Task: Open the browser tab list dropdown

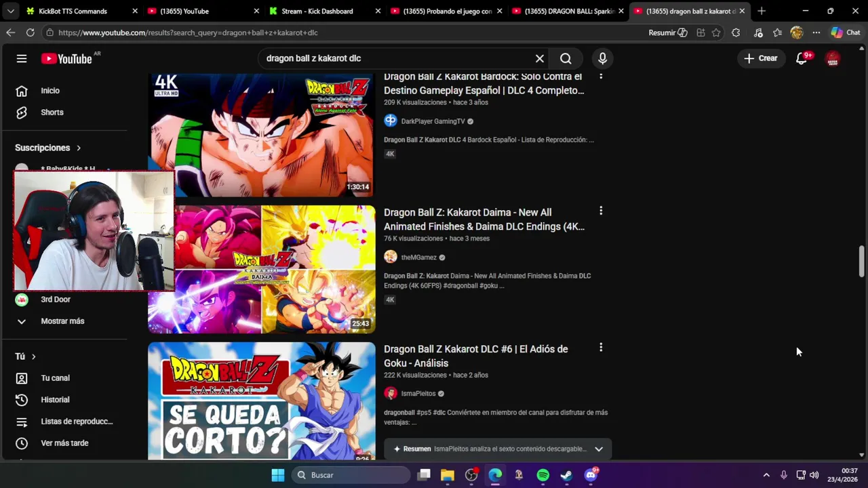Action: point(10,11)
